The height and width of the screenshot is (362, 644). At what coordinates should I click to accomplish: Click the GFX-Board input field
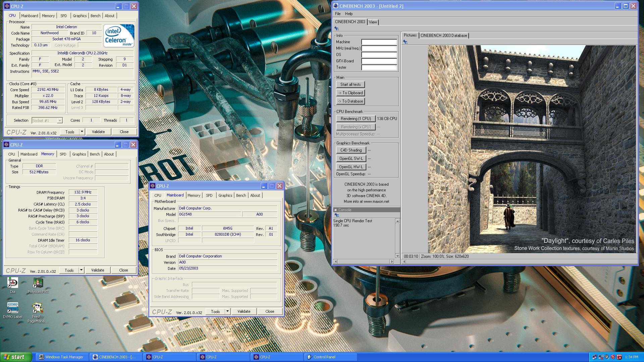pyautogui.click(x=379, y=61)
